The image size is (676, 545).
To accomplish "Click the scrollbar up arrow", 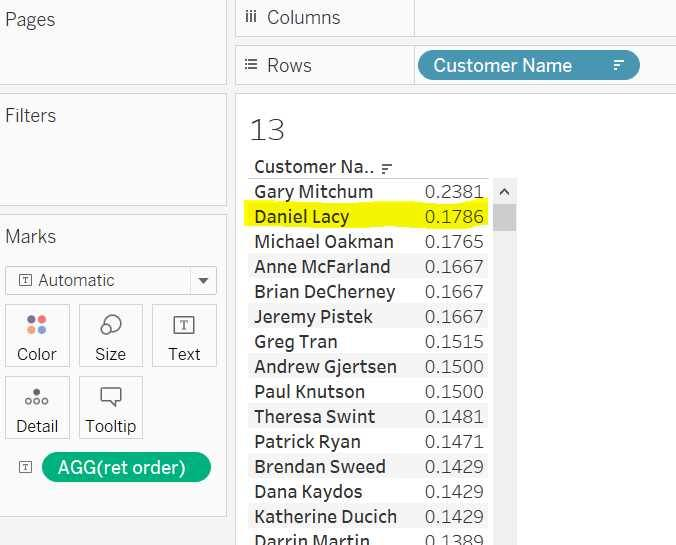I will (x=504, y=192).
